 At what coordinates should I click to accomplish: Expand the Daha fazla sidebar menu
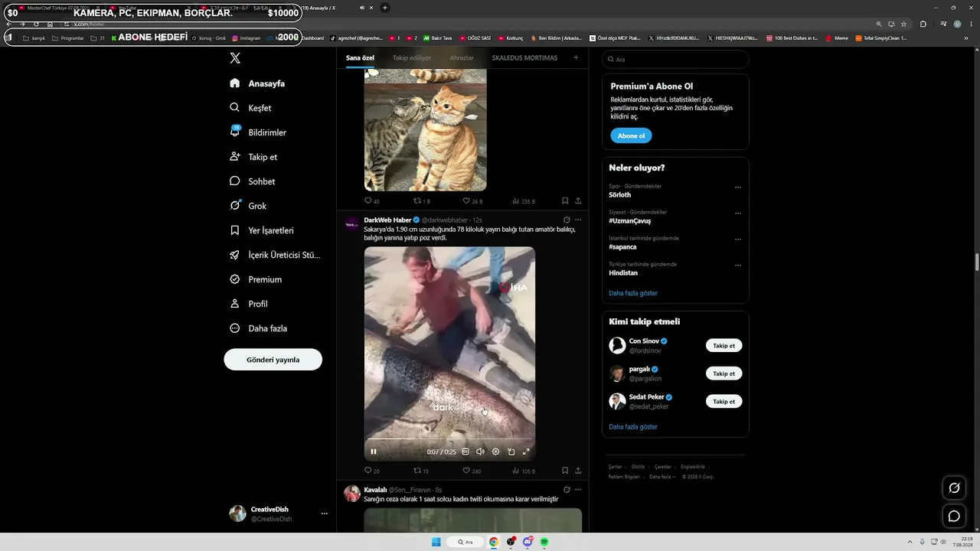[x=258, y=328]
